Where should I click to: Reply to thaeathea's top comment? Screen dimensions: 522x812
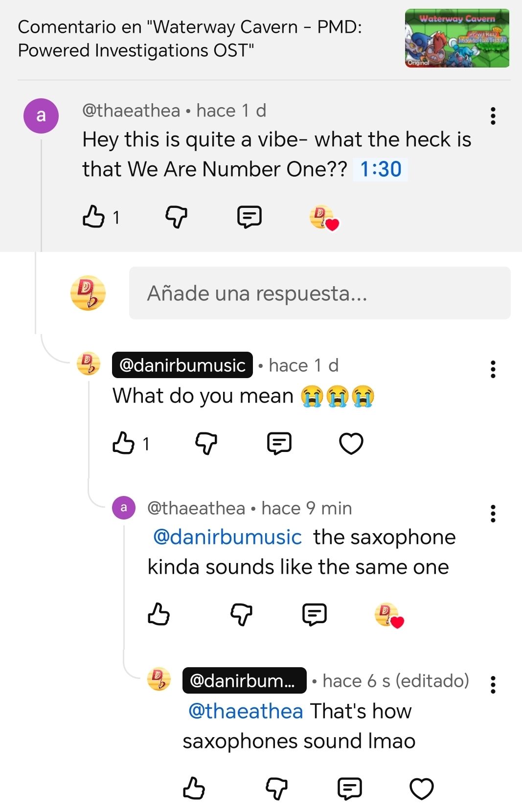point(250,217)
